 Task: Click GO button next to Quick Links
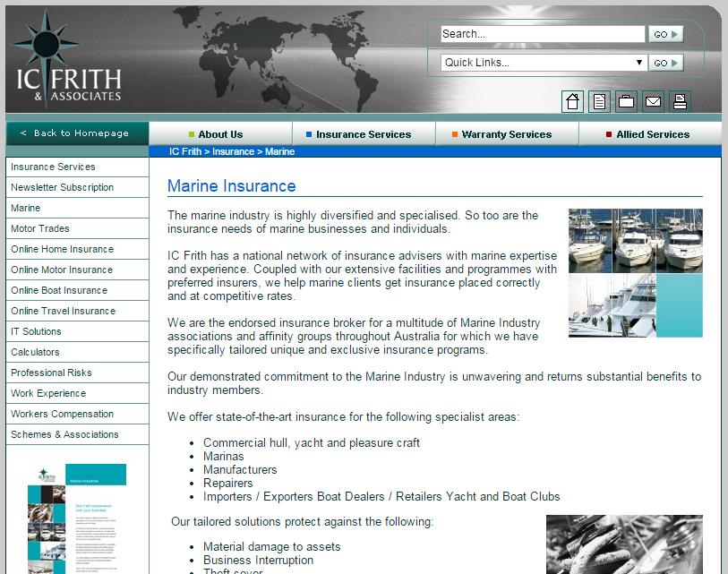click(666, 63)
